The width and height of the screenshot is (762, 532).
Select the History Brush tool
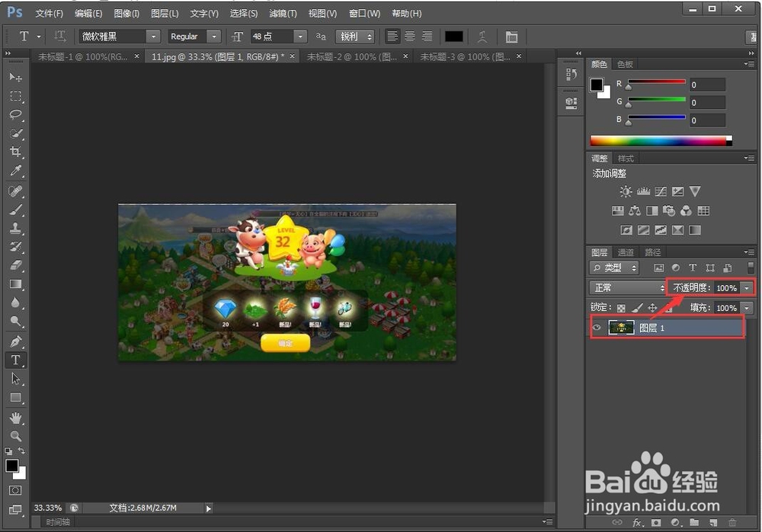(x=15, y=246)
